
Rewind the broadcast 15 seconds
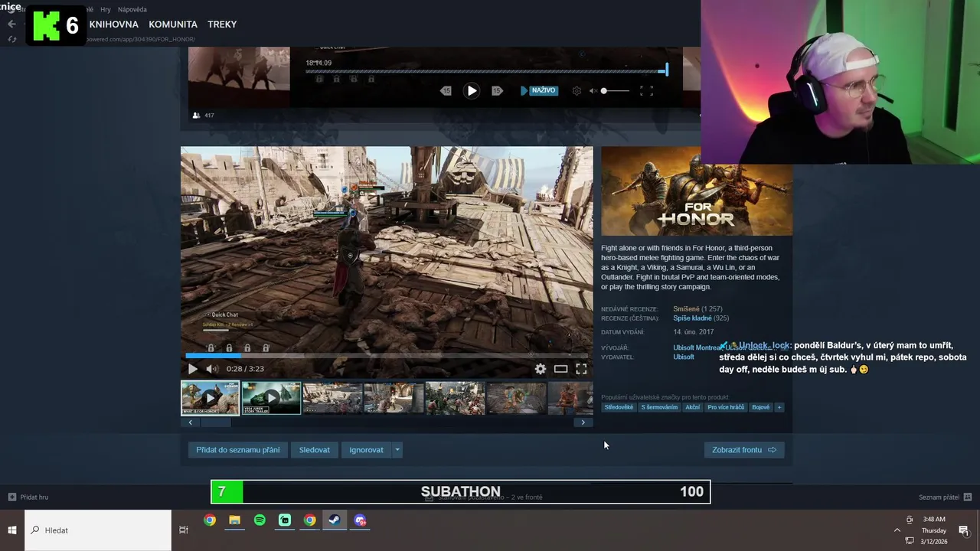tap(446, 90)
